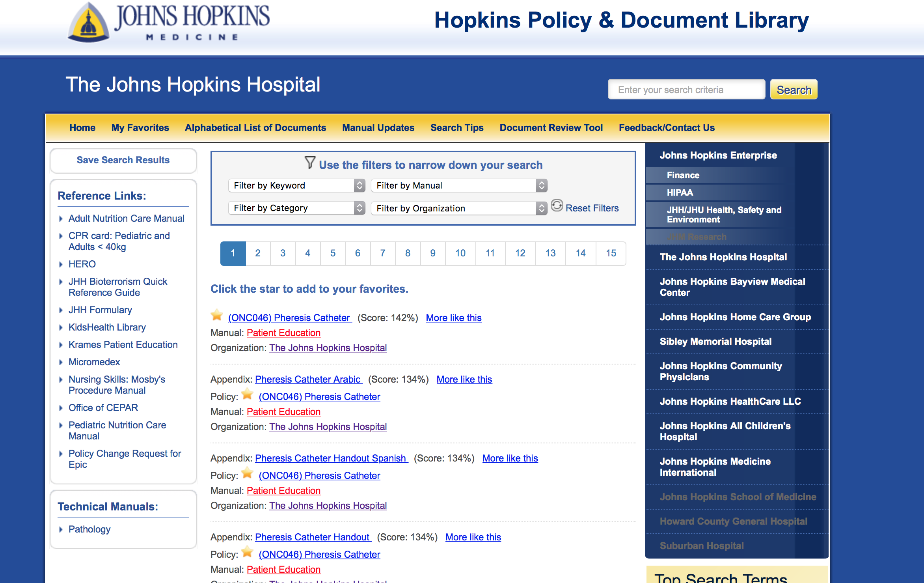Screen dimensions: 924x583
Task: Toggle favorite star under Pheresis Catheter Handout appendix
Action: (248, 552)
